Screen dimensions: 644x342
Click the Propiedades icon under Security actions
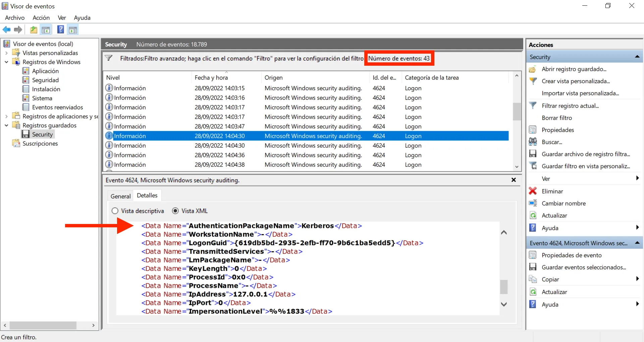(533, 130)
